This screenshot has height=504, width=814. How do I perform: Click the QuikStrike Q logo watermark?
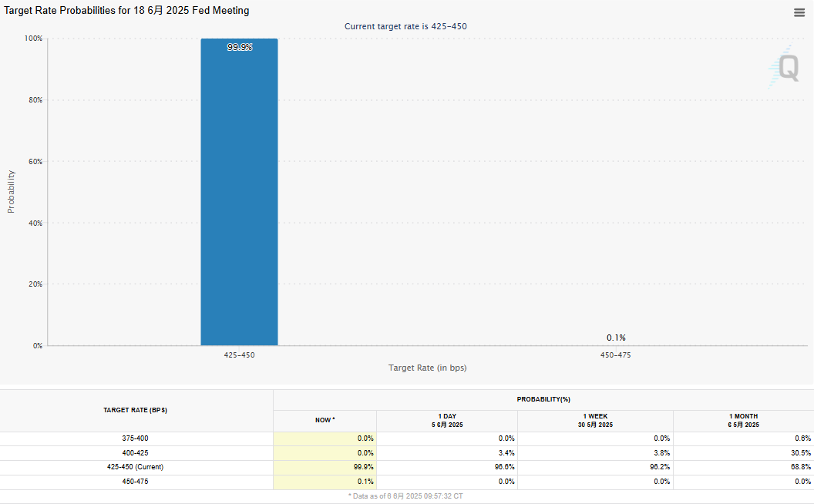[785, 67]
